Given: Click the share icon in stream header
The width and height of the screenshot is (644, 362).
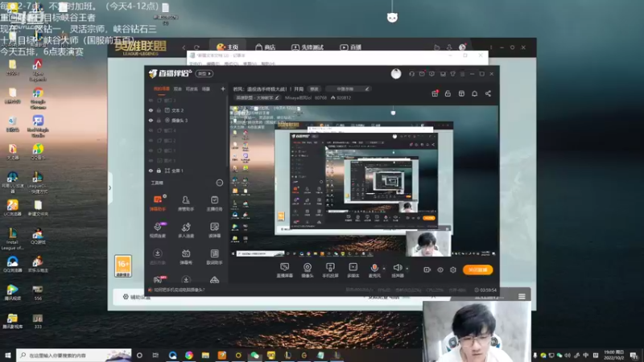Looking at the screenshot, I should [x=488, y=93].
